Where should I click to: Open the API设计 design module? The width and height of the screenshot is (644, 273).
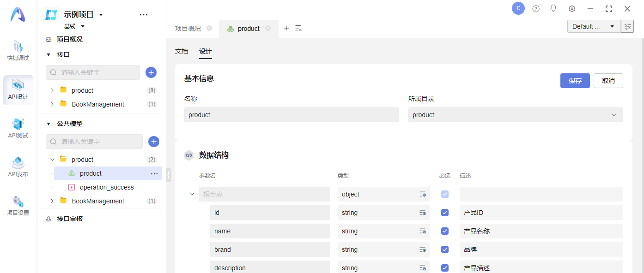tap(18, 89)
